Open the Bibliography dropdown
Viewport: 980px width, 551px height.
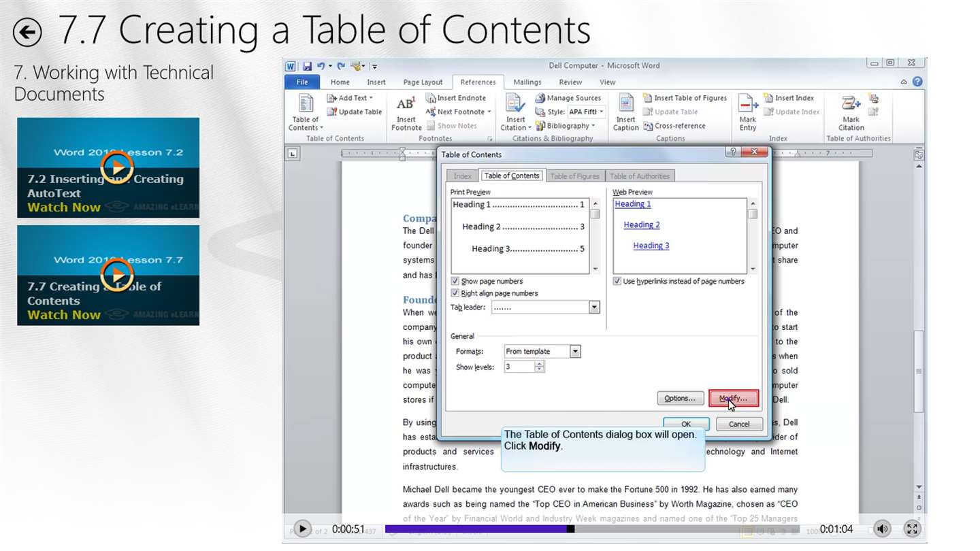pyautogui.click(x=566, y=126)
